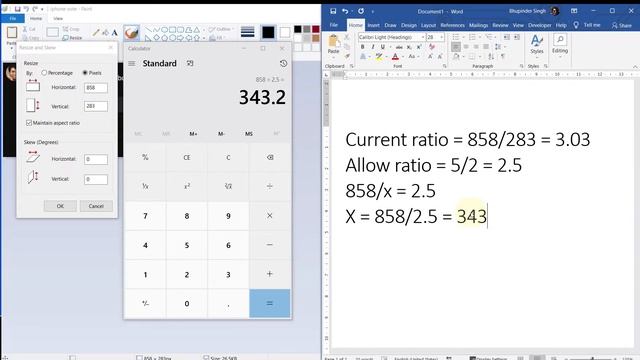Click the Word Undo icon
Image resolution: width=640 pixels, height=360 pixels.
click(x=345, y=11)
